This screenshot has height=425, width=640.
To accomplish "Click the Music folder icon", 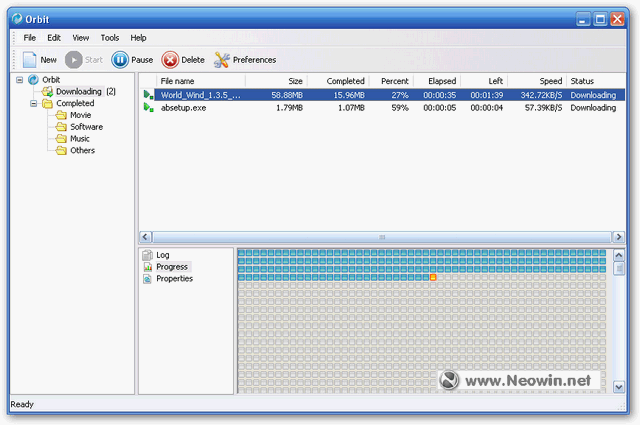I will click(x=61, y=138).
